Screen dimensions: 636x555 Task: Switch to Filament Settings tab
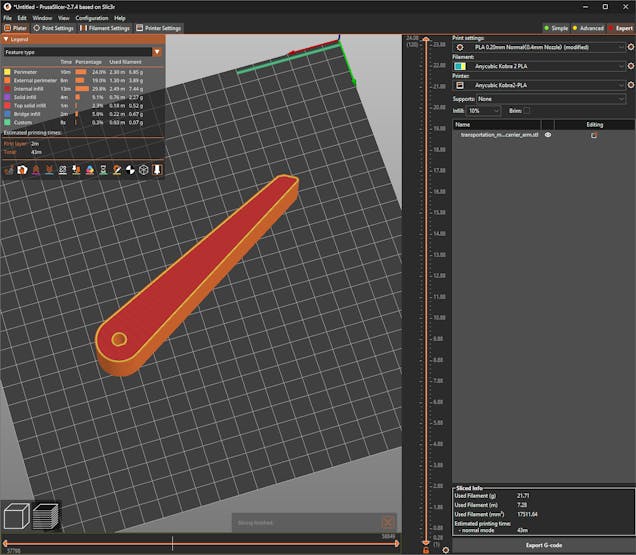(105, 28)
